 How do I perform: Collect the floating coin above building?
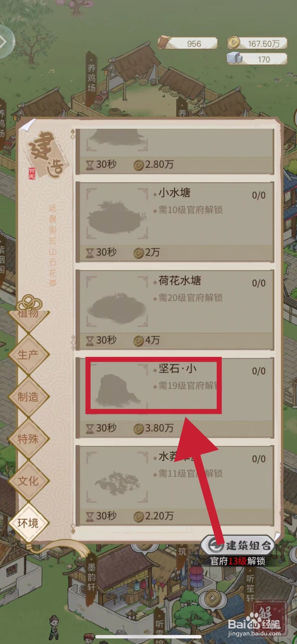coord(212,598)
